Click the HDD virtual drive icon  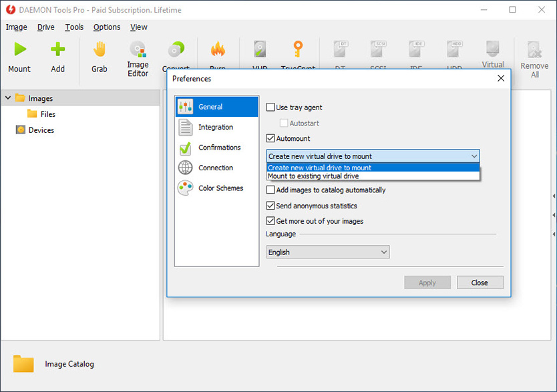click(454, 49)
